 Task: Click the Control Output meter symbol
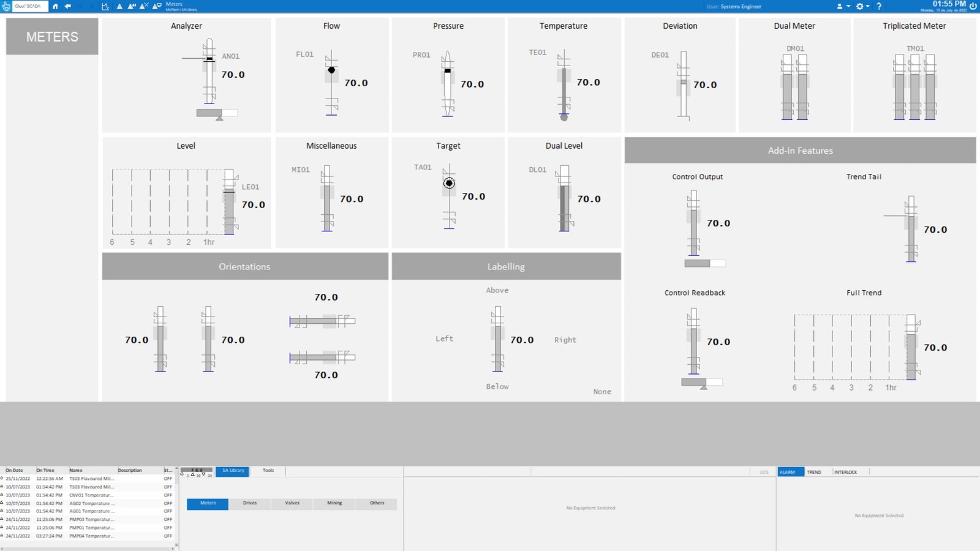click(693, 223)
